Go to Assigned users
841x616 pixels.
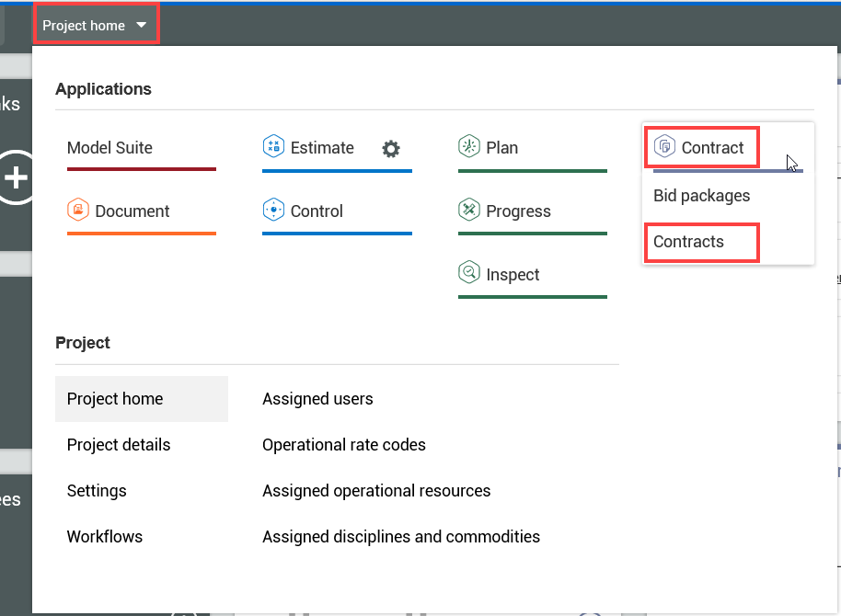[x=317, y=399]
